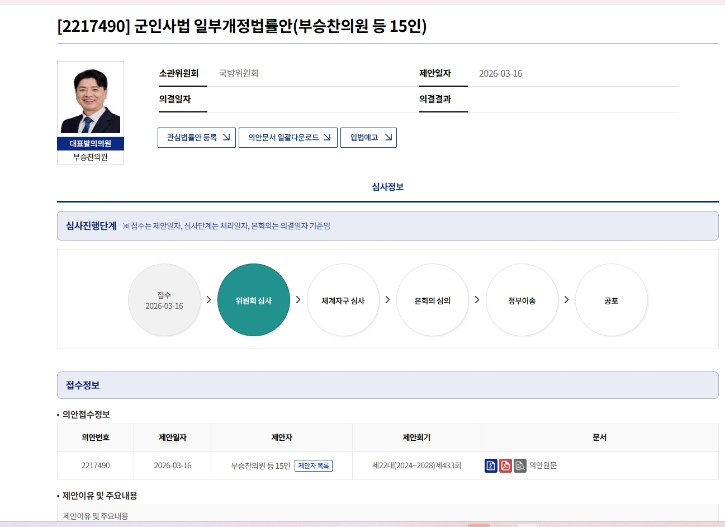
Task: Click the 의안접수정보 subheading
Action: click(x=86, y=414)
